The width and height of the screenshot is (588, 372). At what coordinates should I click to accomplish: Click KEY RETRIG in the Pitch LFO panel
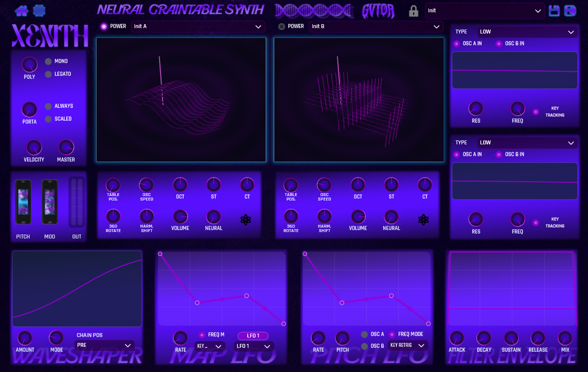coord(408,346)
